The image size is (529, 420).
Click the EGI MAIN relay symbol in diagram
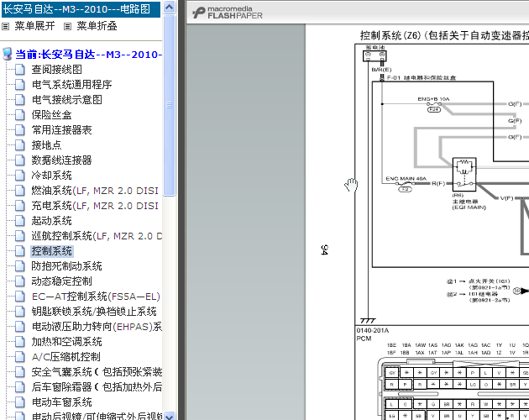tap(464, 174)
